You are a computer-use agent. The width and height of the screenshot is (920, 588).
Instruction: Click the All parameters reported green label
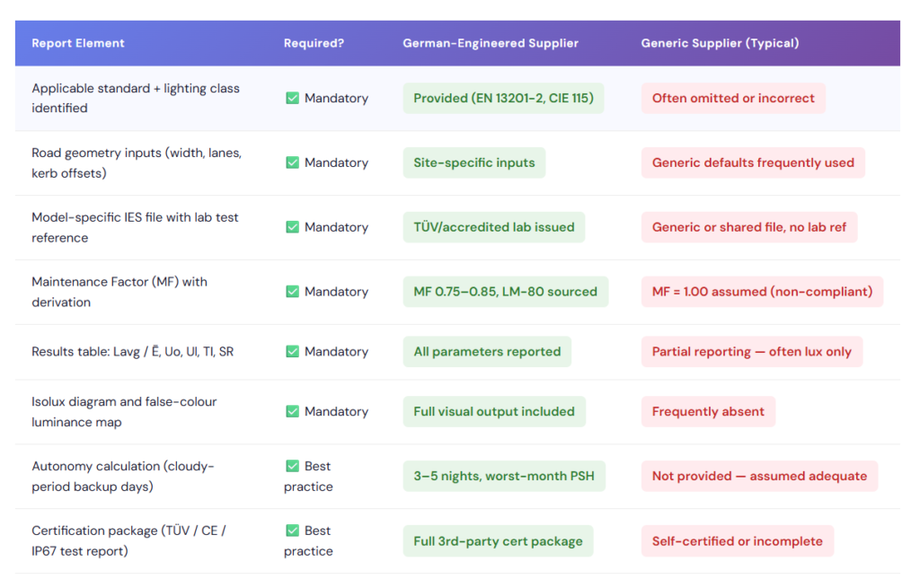pos(487,351)
